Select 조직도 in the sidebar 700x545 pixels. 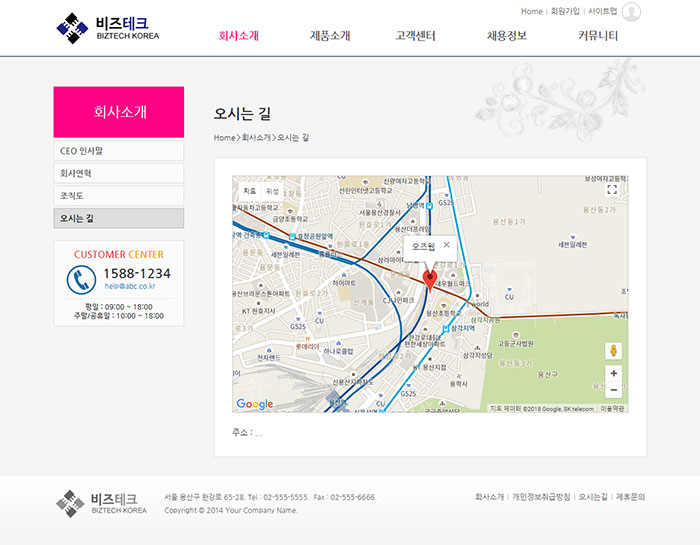119,196
